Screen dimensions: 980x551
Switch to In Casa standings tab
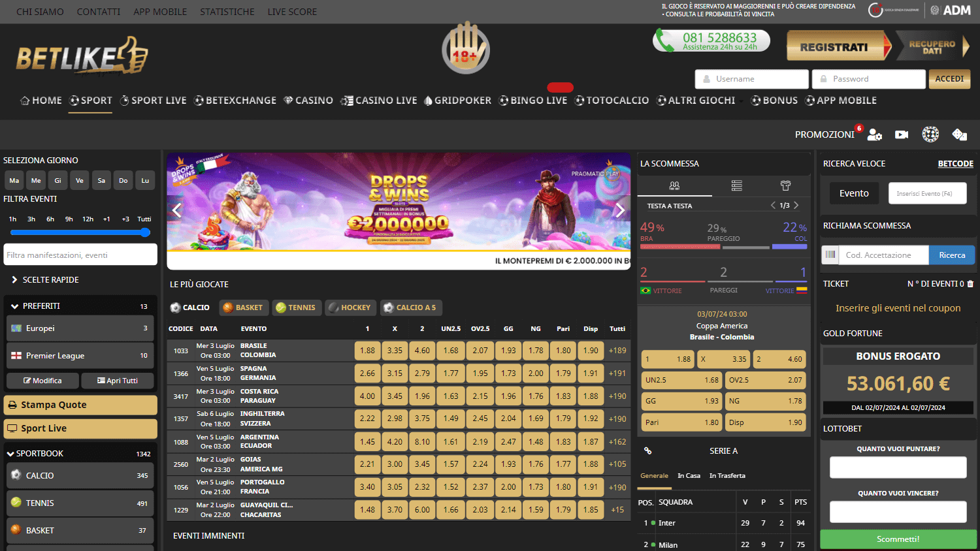(x=689, y=476)
